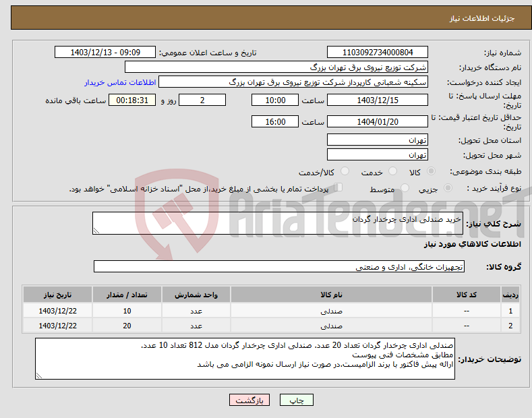The image size is (532, 418).
Task: Click the بازگشت back button
Action: (x=249, y=400)
